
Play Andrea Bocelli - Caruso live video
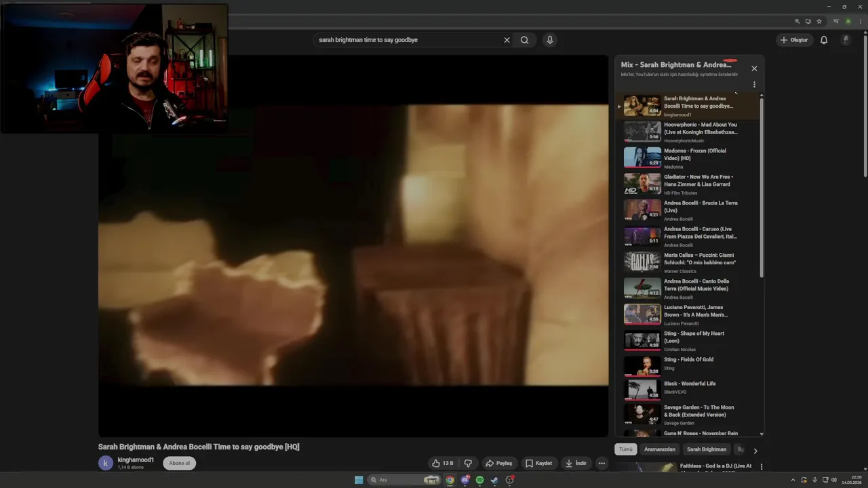click(x=688, y=236)
